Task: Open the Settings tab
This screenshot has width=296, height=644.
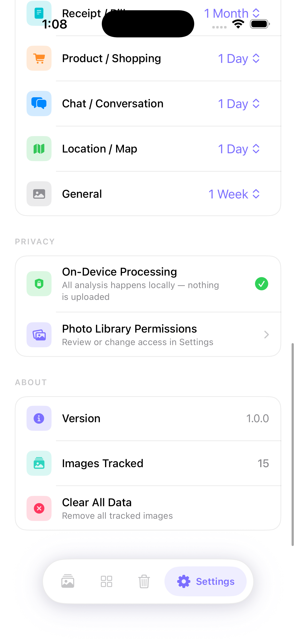Action: 205,582
